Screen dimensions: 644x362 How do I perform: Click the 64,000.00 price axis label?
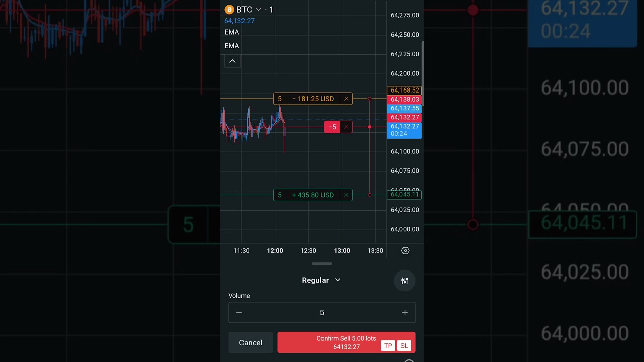point(405,229)
